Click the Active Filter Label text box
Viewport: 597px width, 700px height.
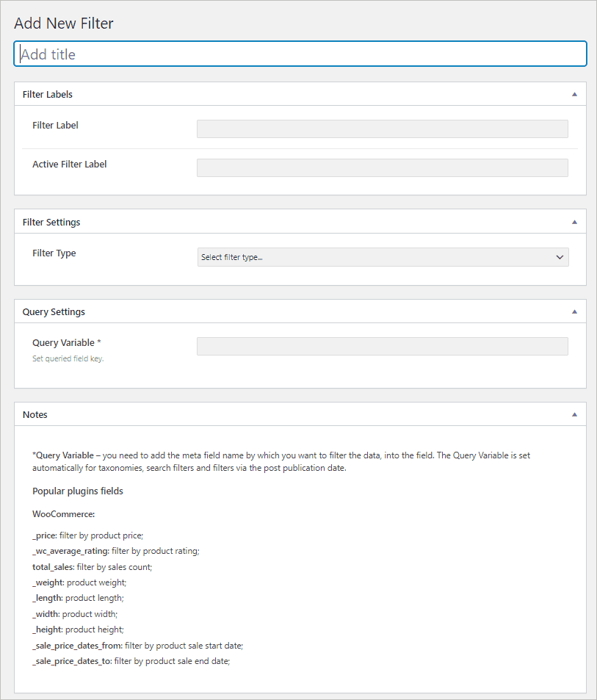(382, 167)
